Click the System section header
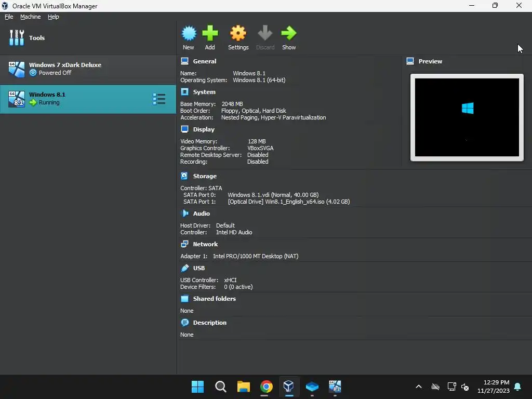The height and width of the screenshot is (399, 532). coord(204,92)
